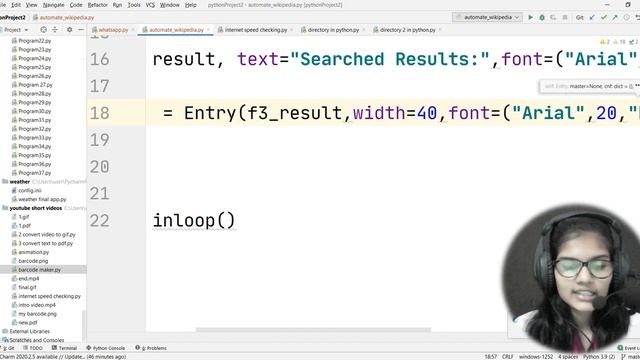Click the stop process icon

pos(565,18)
